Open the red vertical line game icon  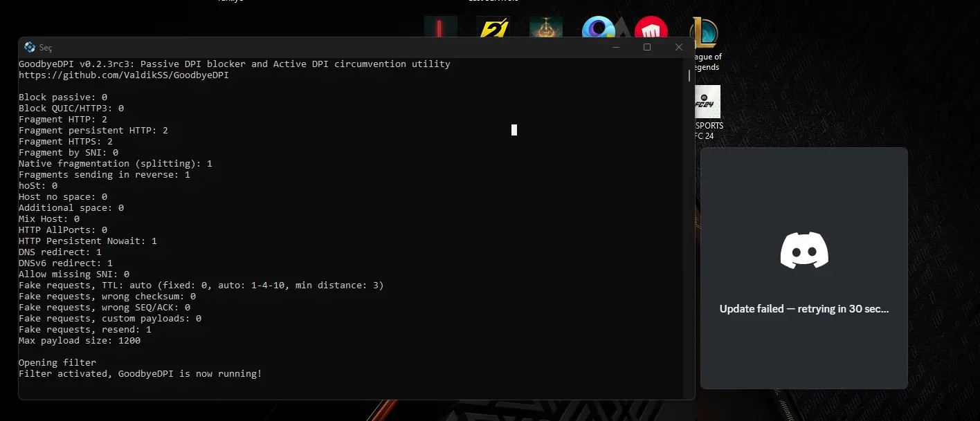pyautogui.click(x=441, y=28)
